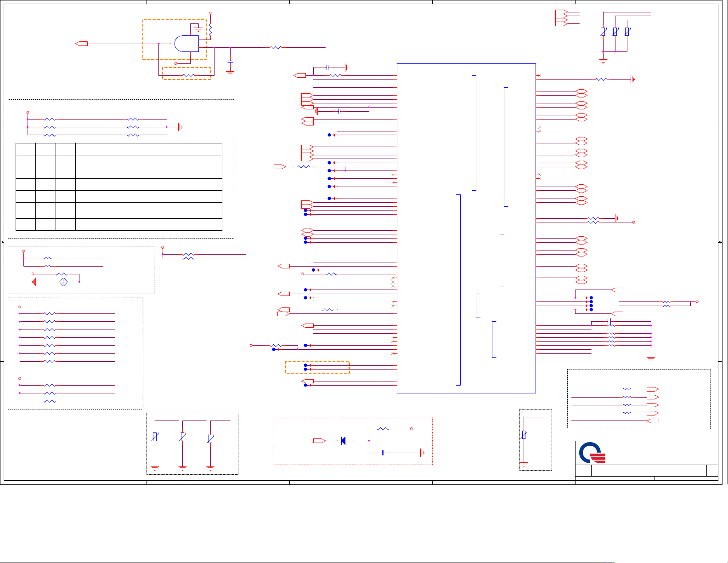Click the port symbol feeding the diode
This screenshot has width=728, height=563.
319,441
